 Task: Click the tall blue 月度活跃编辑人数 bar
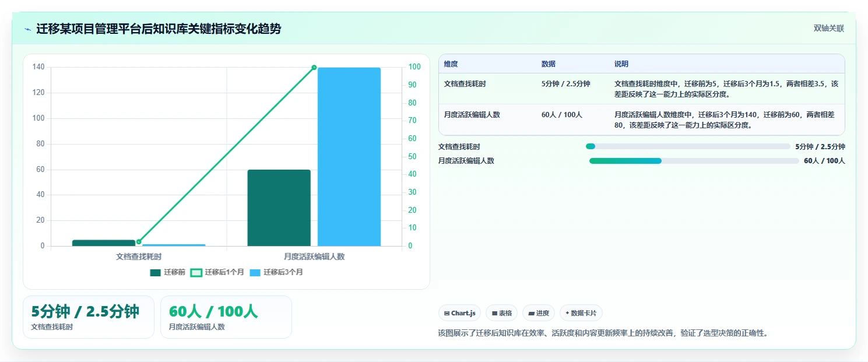(x=349, y=157)
